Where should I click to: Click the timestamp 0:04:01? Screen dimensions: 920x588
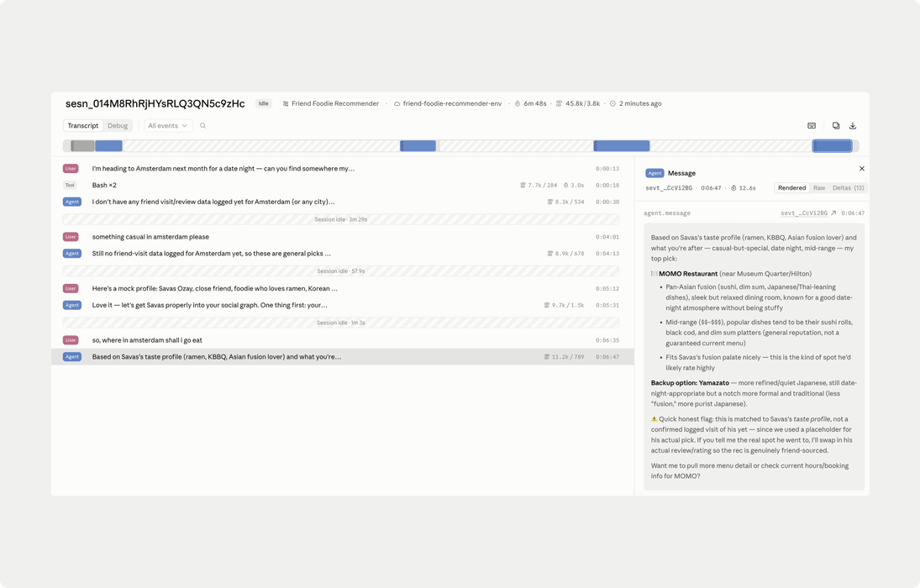607,237
